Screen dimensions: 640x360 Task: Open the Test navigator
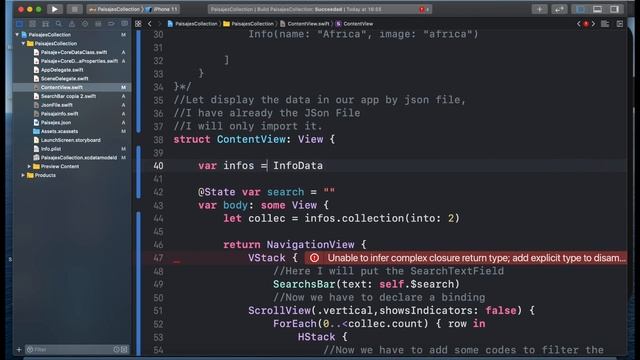(x=85, y=24)
